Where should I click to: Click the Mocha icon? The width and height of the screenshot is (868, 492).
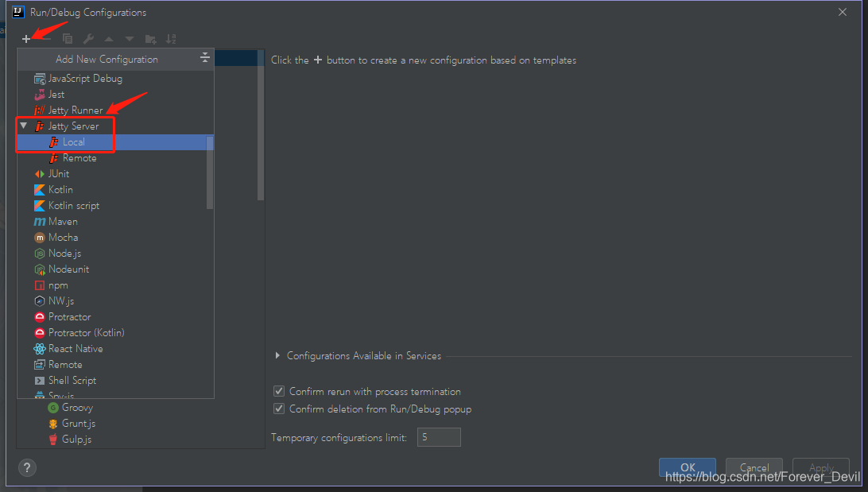[x=40, y=238]
